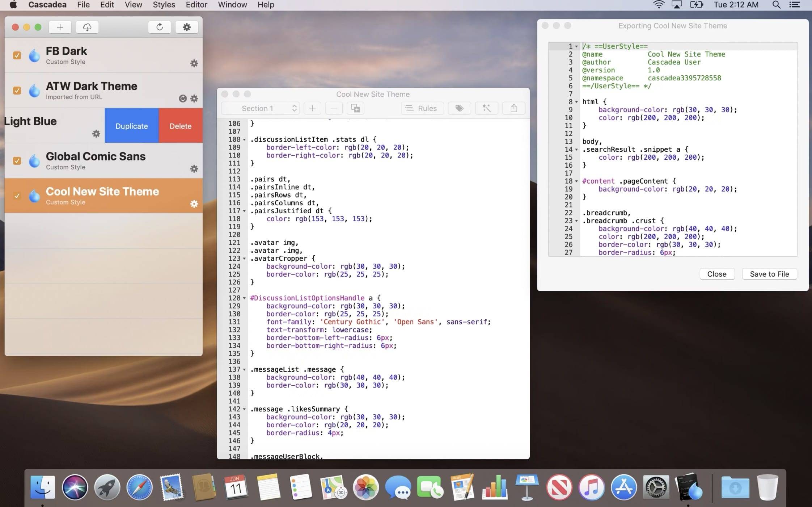Click the magic wand icon in editor

click(x=486, y=108)
